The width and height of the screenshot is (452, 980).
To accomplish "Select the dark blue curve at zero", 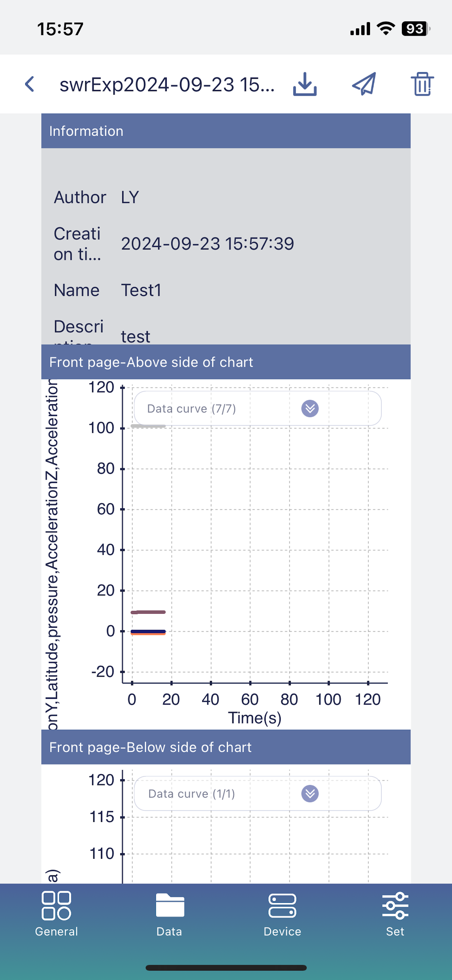I will [x=148, y=631].
